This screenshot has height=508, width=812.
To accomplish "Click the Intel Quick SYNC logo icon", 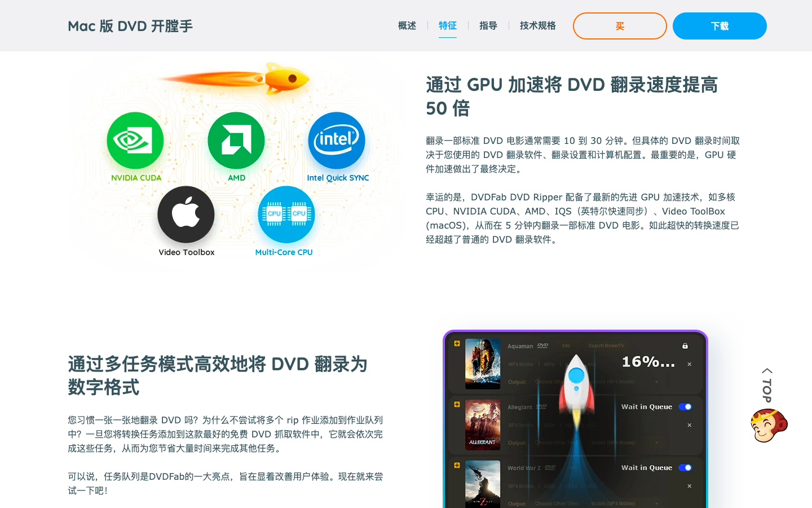I will pos(337,141).
